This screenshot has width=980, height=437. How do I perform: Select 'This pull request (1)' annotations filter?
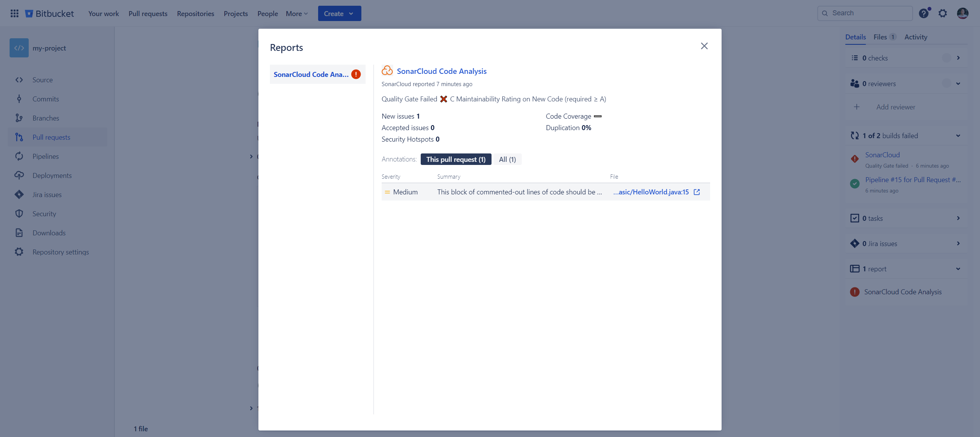456,159
